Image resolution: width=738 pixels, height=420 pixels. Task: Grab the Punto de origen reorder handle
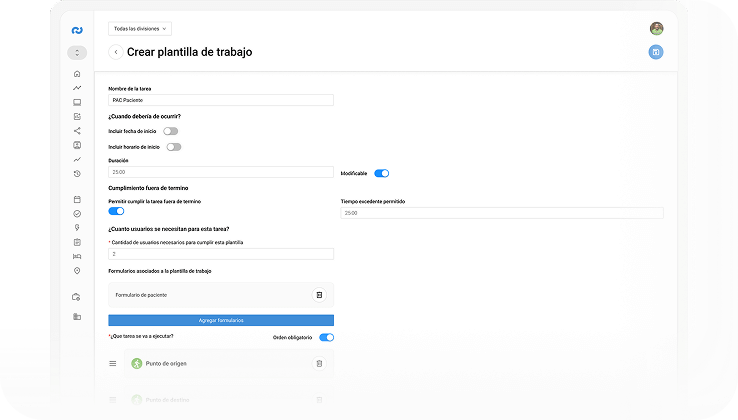pos(113,363)
